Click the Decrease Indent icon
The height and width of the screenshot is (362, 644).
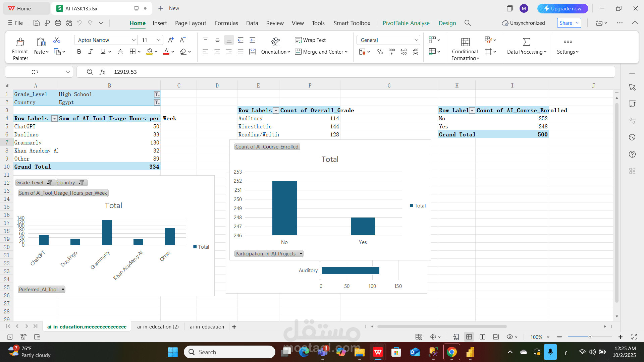pos(241,40)
